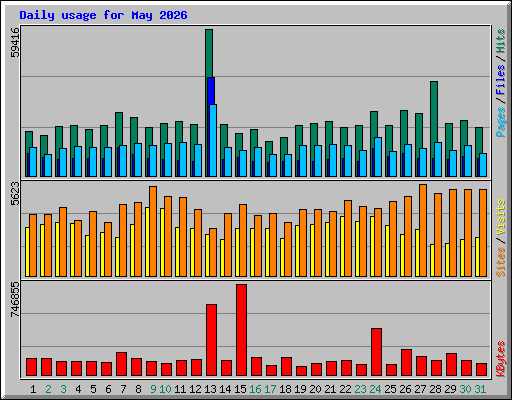Click day label 16 on the x-axis
The image size is (512, 400).
click(x=255, y=389)
